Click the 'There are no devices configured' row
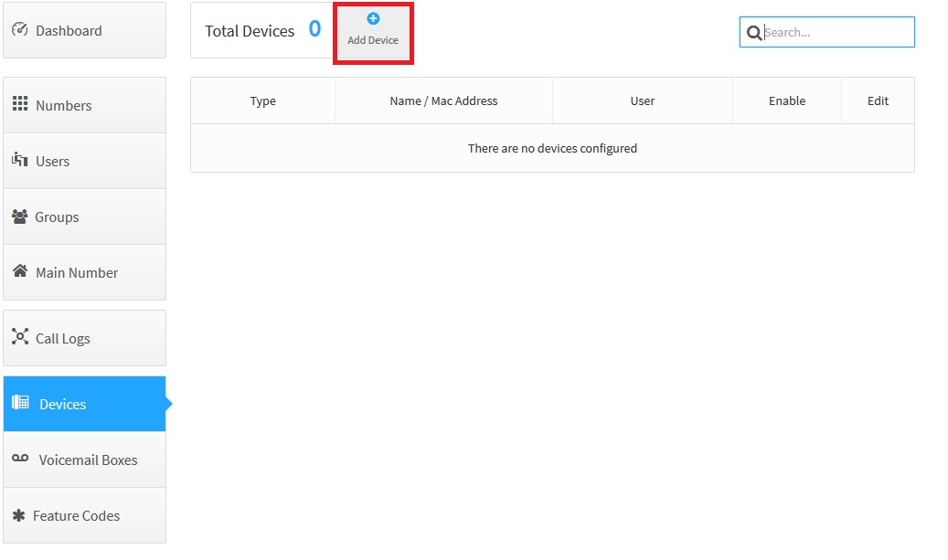This screenshot has width=948, height=560. click(x=552, y=148)
